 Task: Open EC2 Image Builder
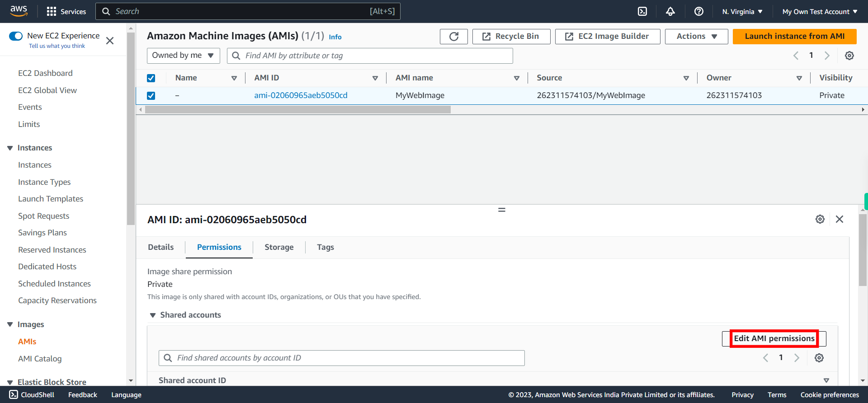(x=608, y=36)
